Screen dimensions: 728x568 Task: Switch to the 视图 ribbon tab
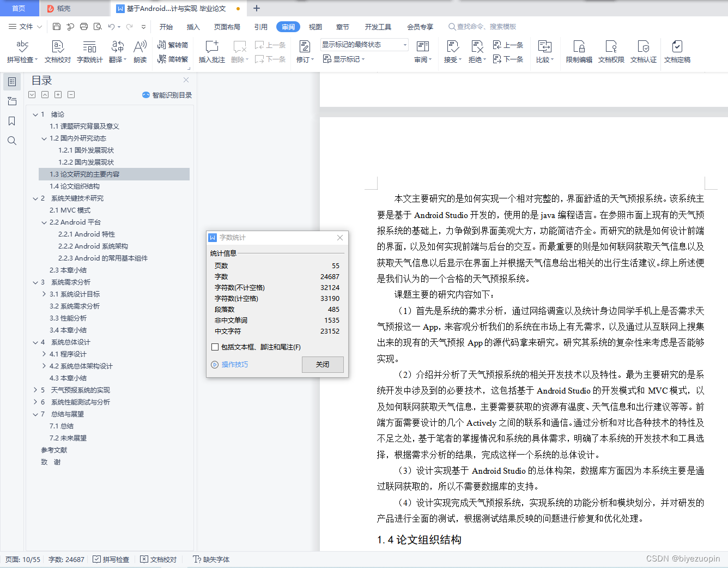[315, 27]
